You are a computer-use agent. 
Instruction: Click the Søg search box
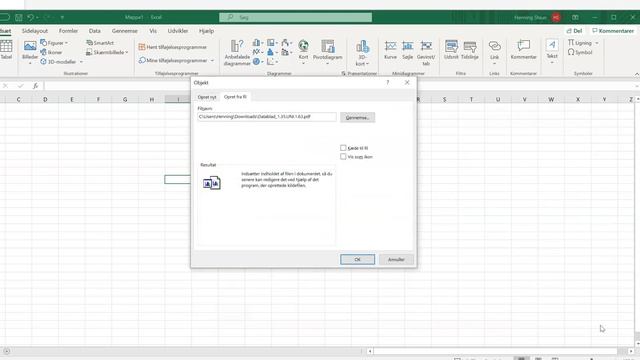point(296,18)
